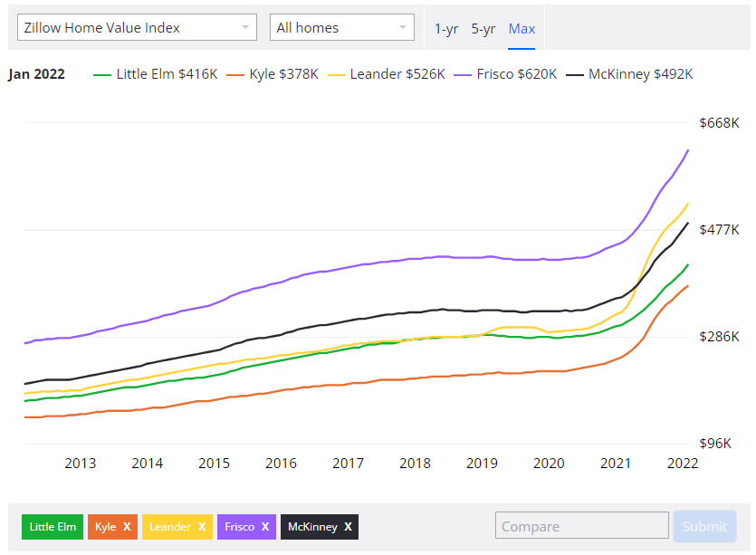Click the orange Kyle tag label
Image resolution: width=756 pixels, height=555 pixels.
coord(105,527)
